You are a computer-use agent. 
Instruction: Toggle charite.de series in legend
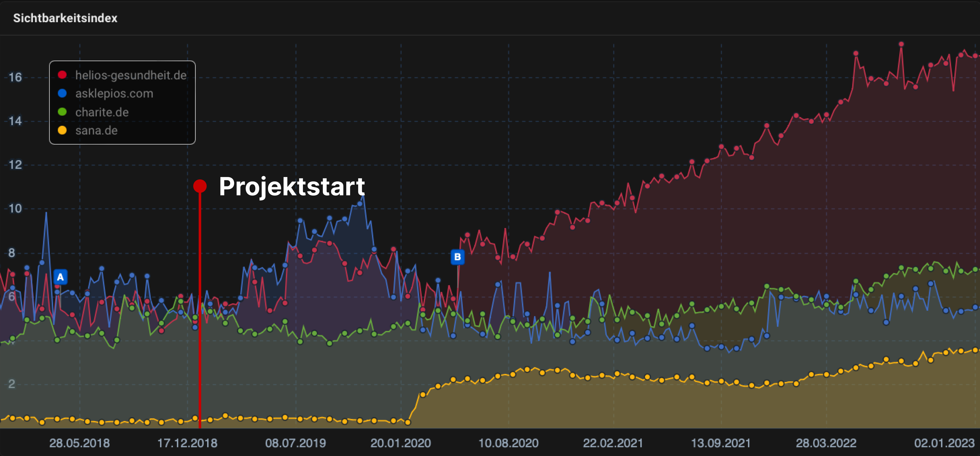[x=102, y=112]
